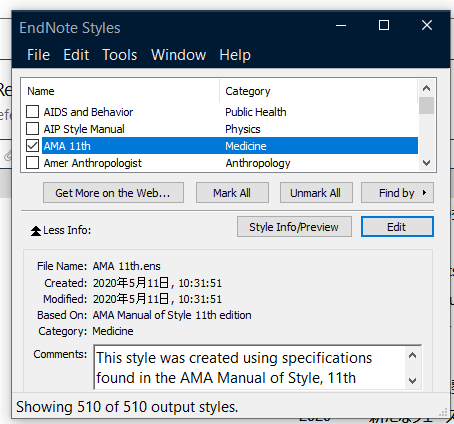Collapse details with Less Info toggle
The width and height of the screenshot is (454, 424).
61,230
